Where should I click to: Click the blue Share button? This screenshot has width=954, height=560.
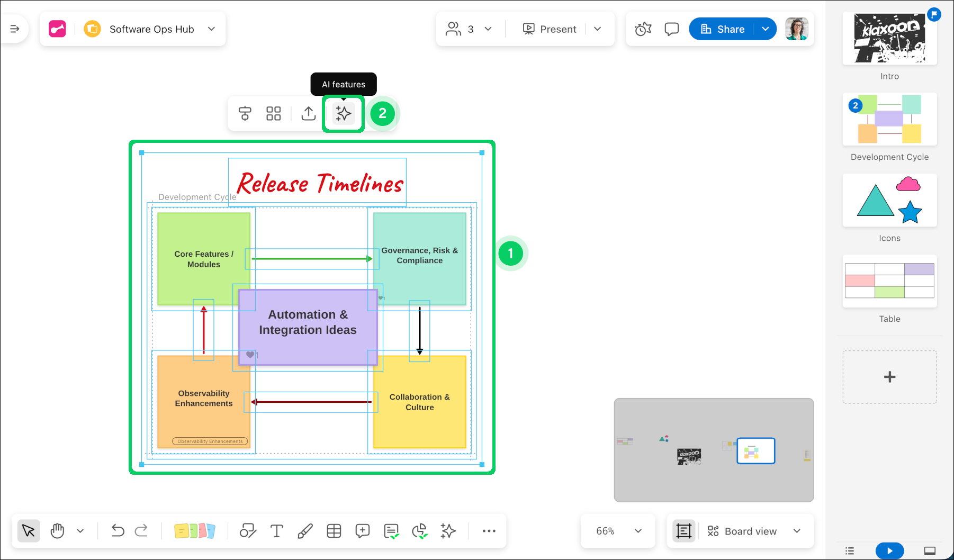click(723, 29)
